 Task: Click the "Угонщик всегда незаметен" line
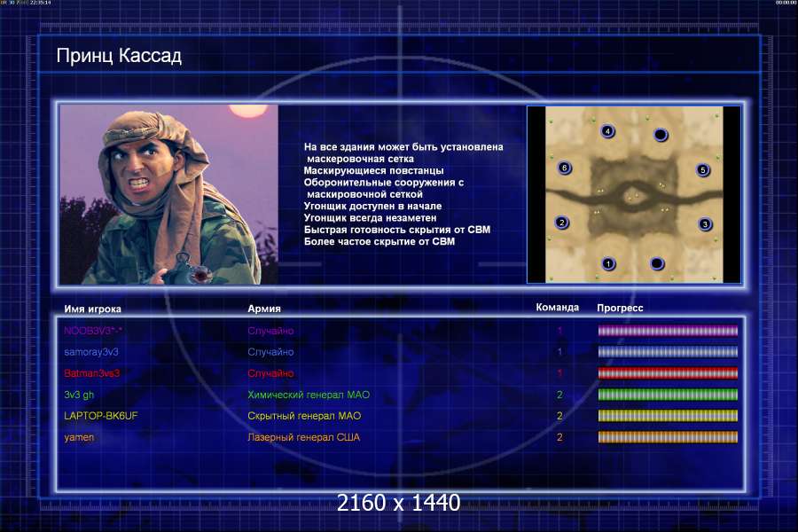tap(371, 218)
